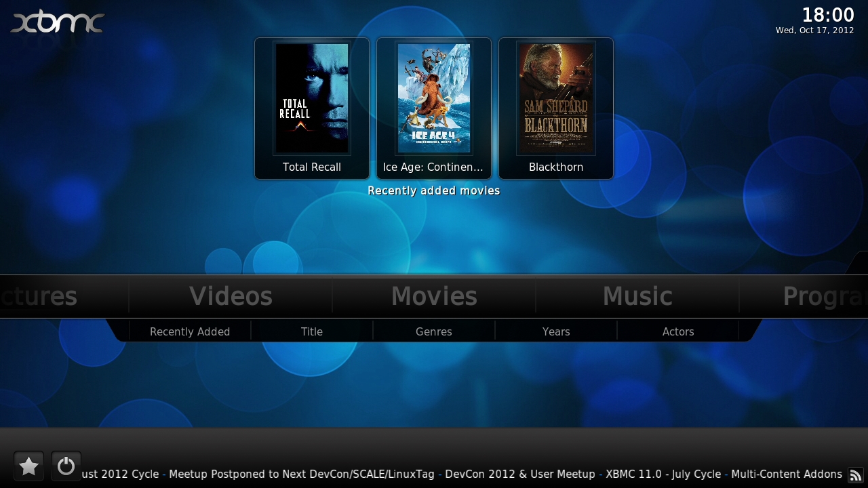Click the XBMC logo
The height and width of the screenshot is (488, 868).
57,21
